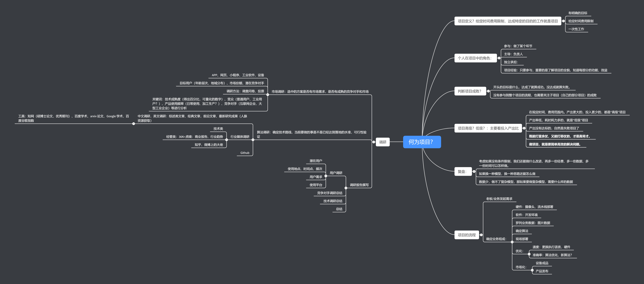Collapse the 项目高级?低级? subtopics
Viewport: 644px width, 284px height.
[524, 128]
